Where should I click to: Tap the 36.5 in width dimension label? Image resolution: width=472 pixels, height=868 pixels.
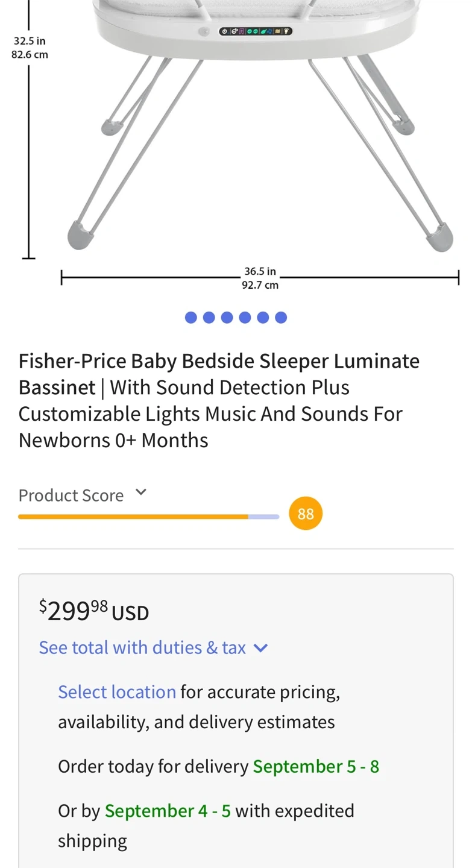[x=260, y=272]
